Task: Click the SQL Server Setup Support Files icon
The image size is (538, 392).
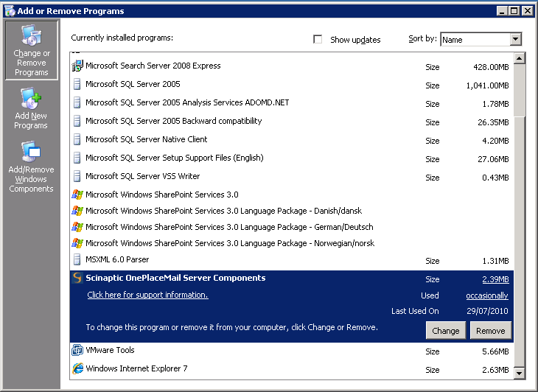Action: (77, 158)
